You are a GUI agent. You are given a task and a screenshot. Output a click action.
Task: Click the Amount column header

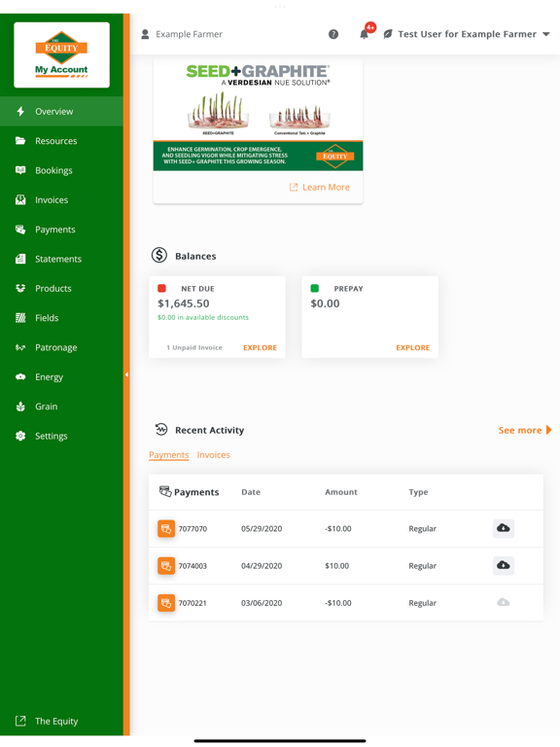(341, 492)
